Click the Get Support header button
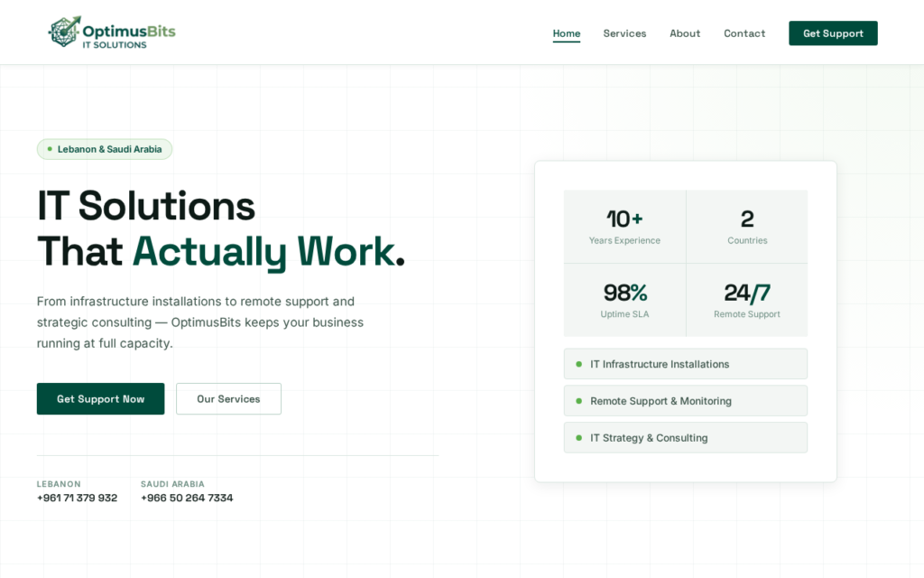 (x=833, y=33)
